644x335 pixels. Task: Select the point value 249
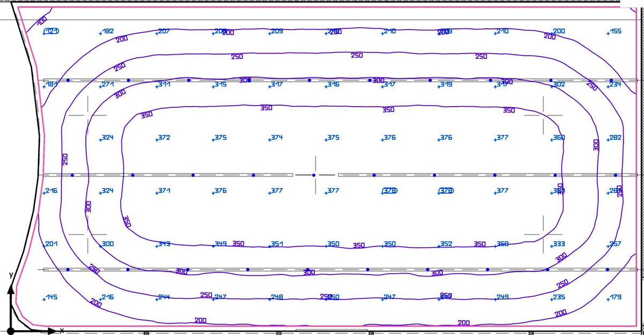(502, 297)
